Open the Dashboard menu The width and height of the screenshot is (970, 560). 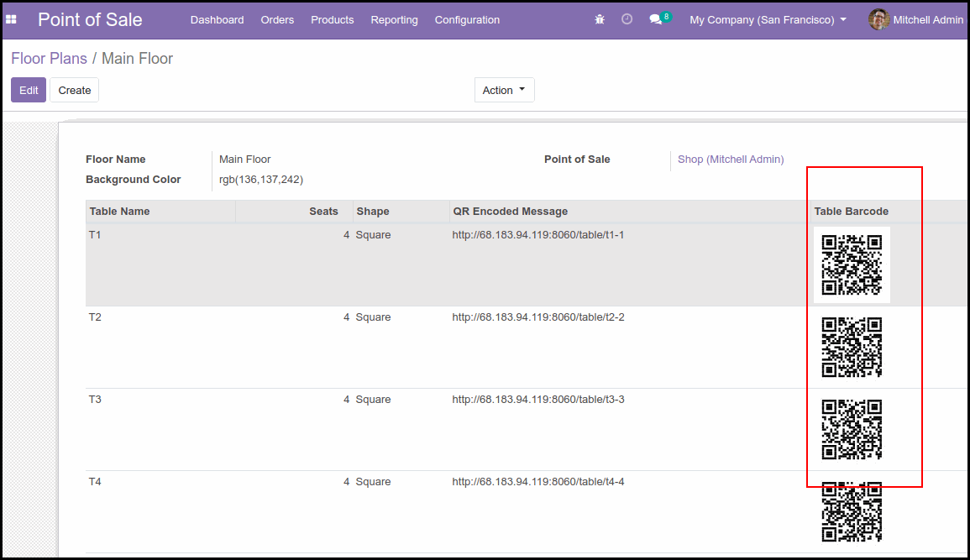(x=218, y=20)
